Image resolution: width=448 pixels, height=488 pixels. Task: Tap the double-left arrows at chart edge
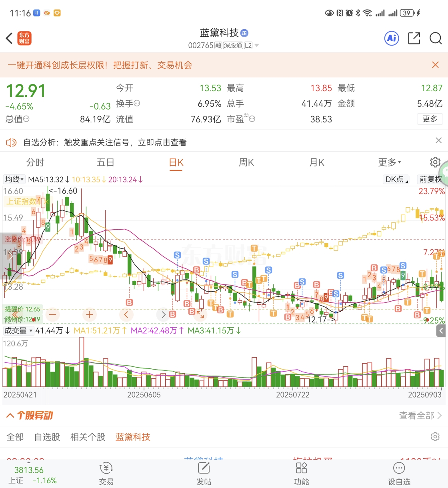pyautogui.click(x=14, y=315)
